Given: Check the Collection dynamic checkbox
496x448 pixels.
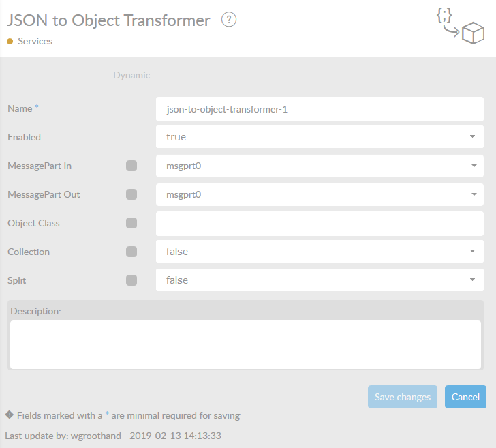Looking at the screenshot, I should click(131, 252).
